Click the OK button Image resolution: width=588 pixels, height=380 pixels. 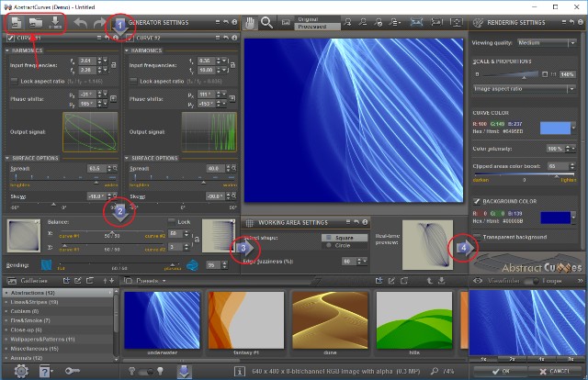(500, 371)
